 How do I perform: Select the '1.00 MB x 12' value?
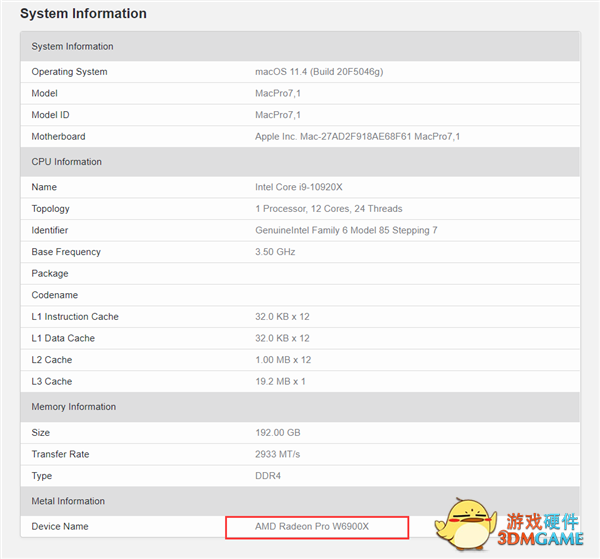pos(283,360)
